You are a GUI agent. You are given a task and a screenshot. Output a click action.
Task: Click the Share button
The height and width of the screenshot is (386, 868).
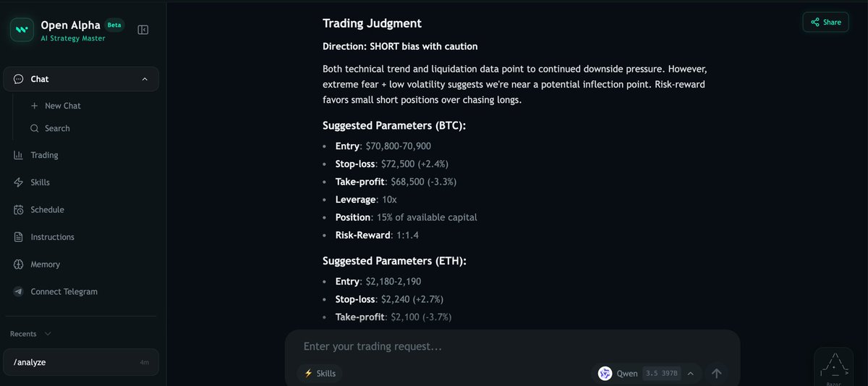pos(825,22)
